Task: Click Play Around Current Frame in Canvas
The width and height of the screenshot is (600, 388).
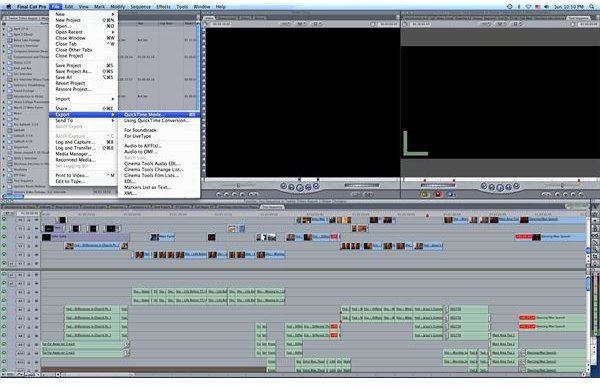Action: pos(509,187)
